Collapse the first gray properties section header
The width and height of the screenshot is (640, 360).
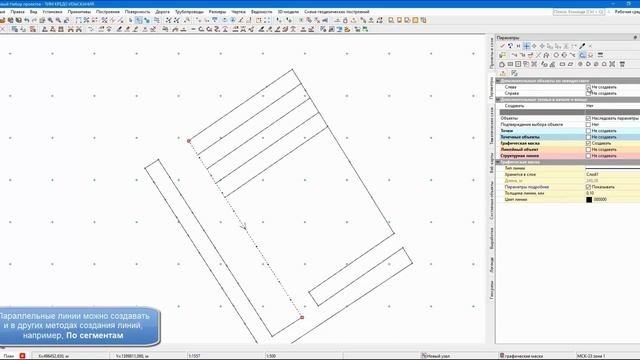[x=498, y=81]
